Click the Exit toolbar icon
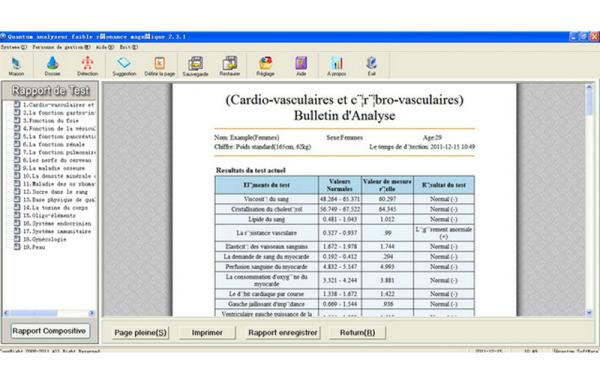Viewport: 600px width, 386px height. (x=372, y=66)
